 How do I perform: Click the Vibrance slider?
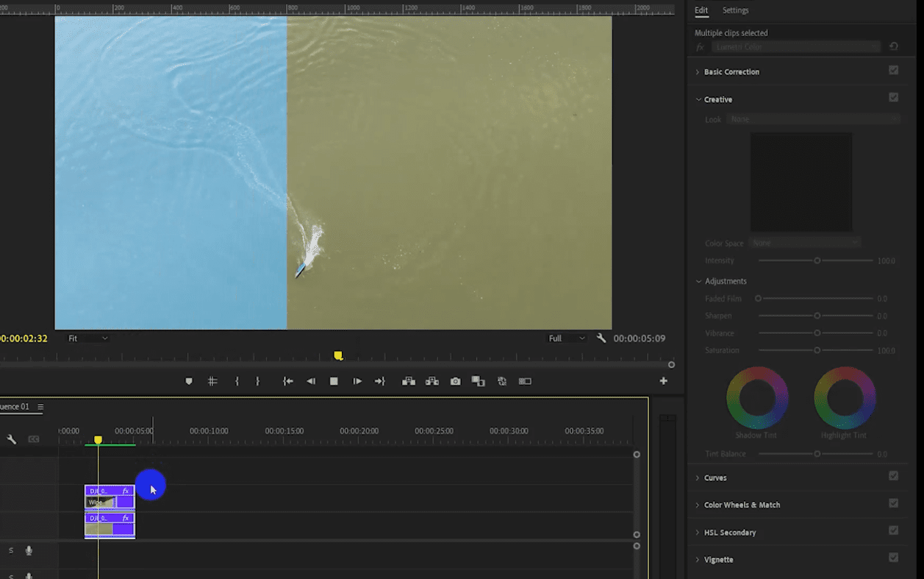(x=816, y=333)
